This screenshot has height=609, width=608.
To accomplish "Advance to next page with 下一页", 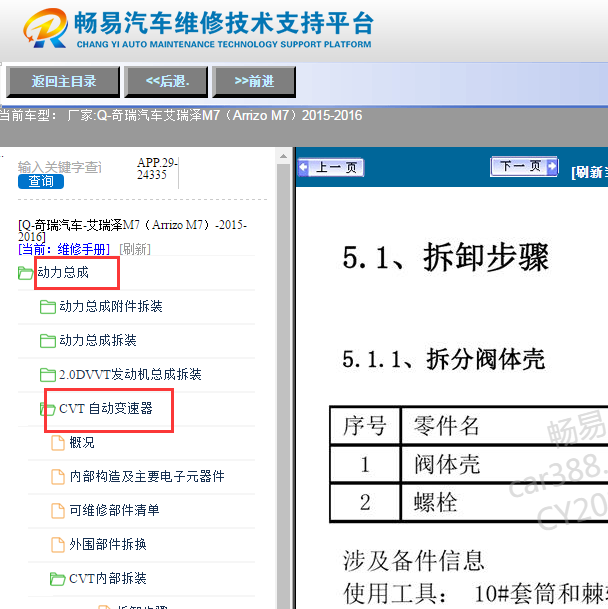I will click(524, 167).
